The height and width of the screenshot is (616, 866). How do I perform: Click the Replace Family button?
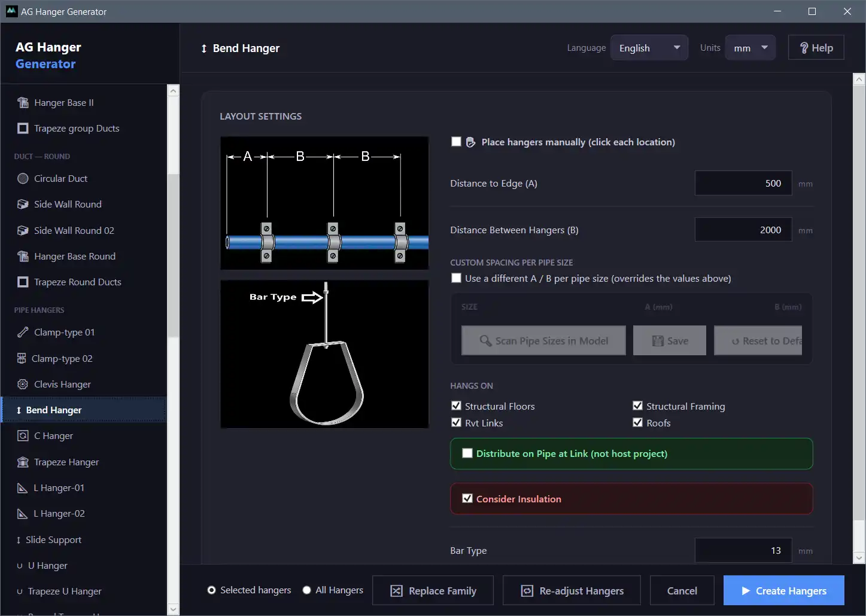point(433,591)
